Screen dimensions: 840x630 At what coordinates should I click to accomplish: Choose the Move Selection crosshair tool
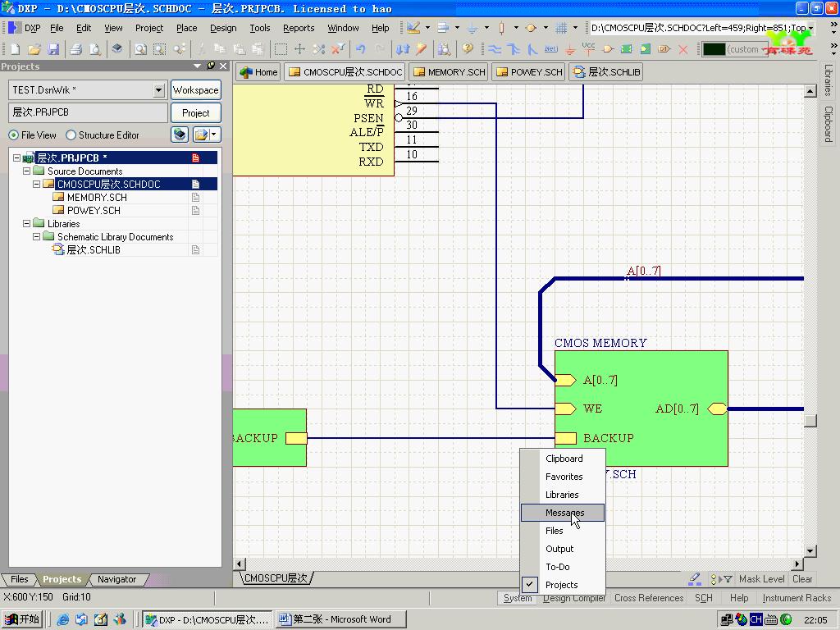[x=299, y=49]
